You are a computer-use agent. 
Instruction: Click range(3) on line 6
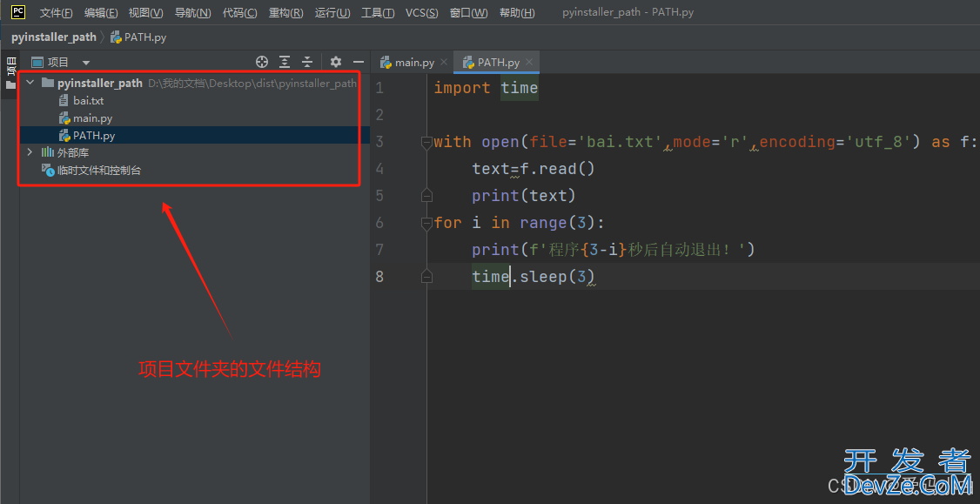point(558,223)
